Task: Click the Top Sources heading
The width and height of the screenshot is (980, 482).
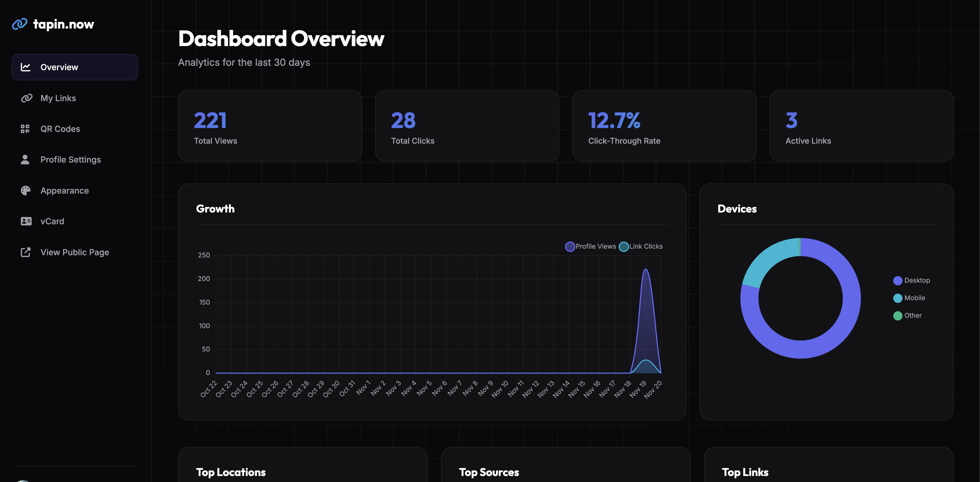Action: (489, 472)
